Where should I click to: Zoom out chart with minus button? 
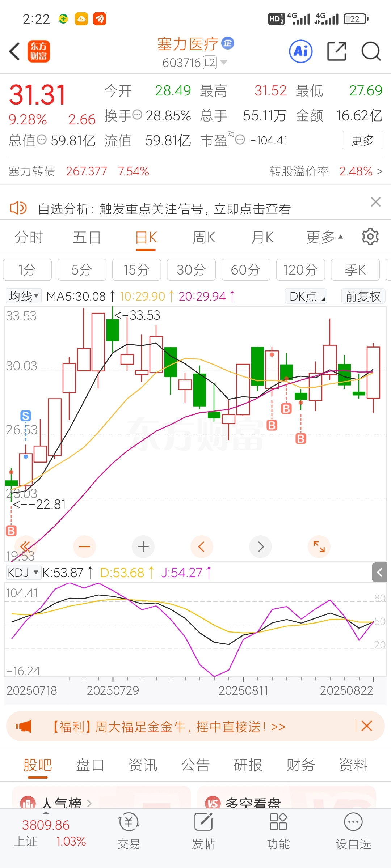pos(84,546)
